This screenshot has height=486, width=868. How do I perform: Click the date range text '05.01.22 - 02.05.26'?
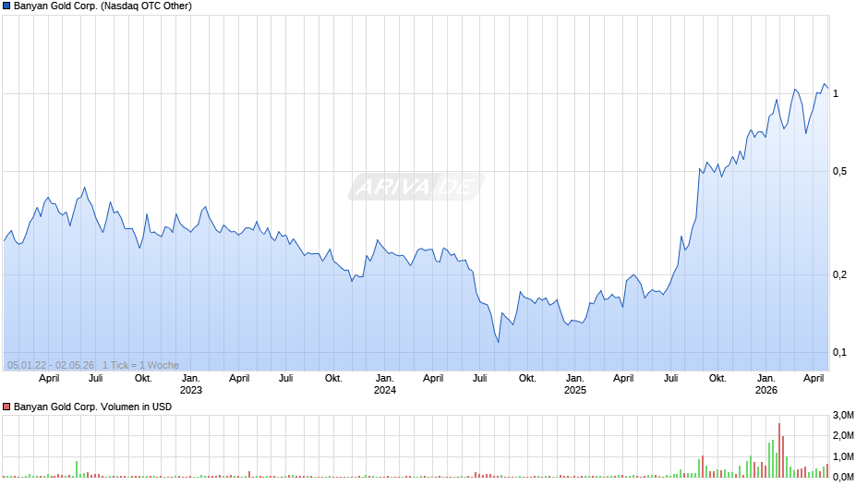click(x=51, y=365)
